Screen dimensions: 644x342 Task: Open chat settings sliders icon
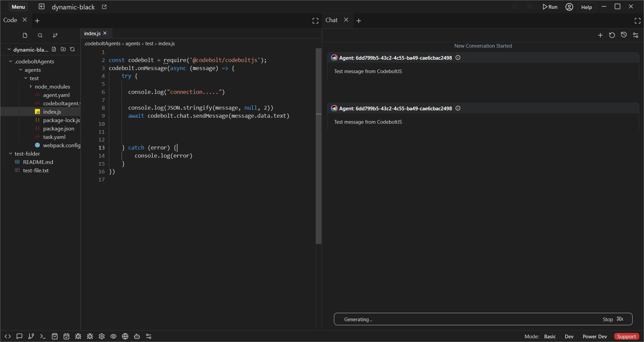click(x=636, y=35)
